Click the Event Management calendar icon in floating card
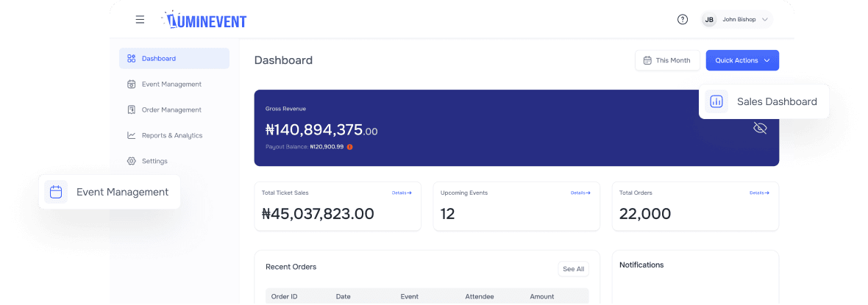Viewport: 868px width, 305px height. [56, 192]
